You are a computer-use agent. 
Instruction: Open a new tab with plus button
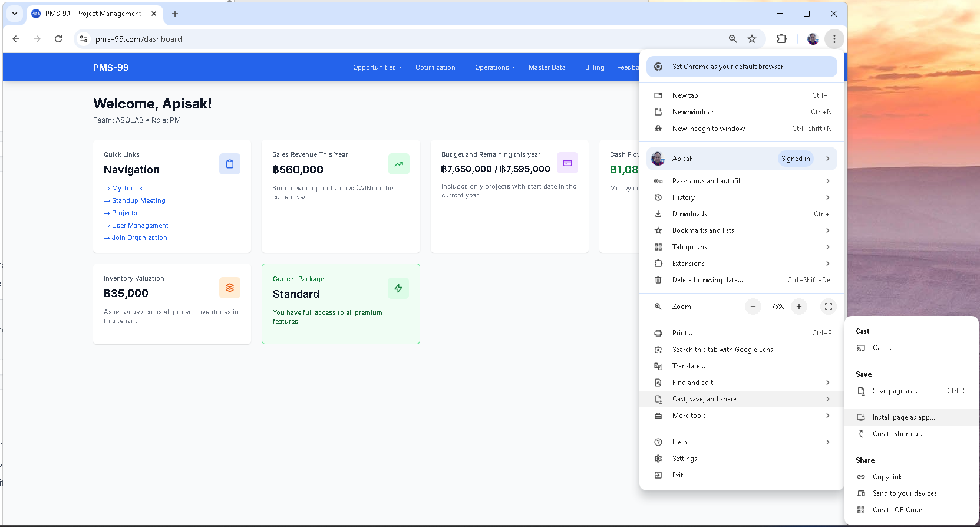pos(175,14)
